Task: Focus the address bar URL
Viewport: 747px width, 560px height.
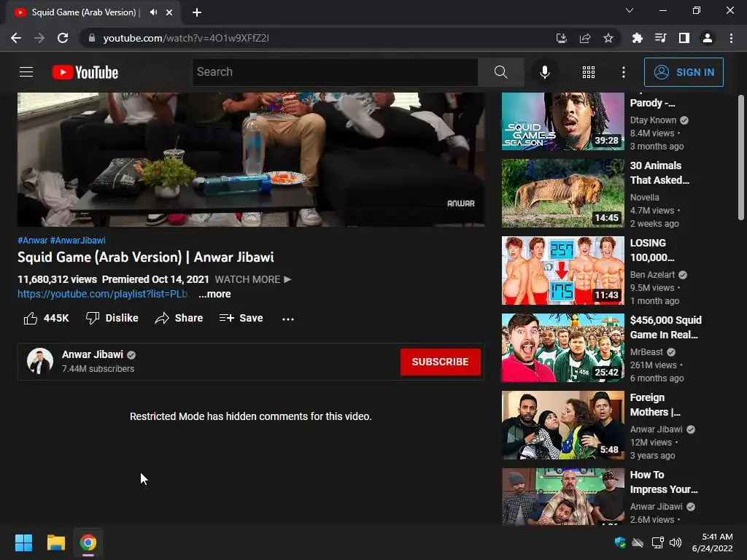Action: point(186,38)
